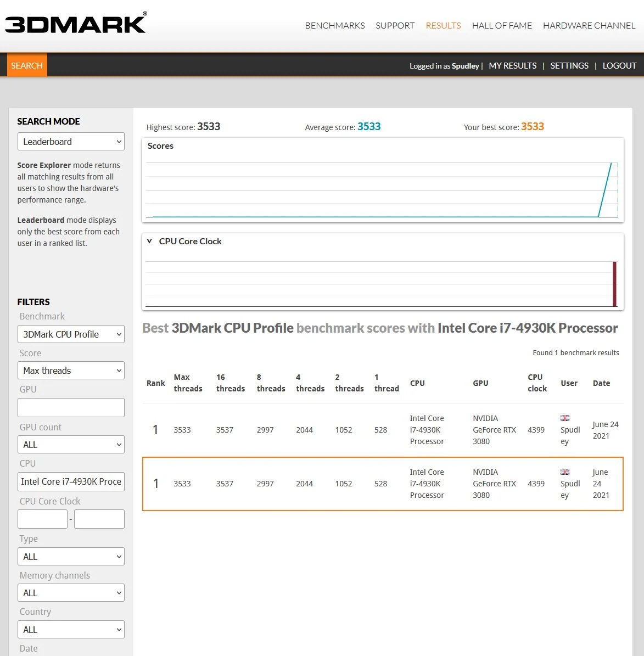Click the UK flag in highlighted result row

coord(565,472)
